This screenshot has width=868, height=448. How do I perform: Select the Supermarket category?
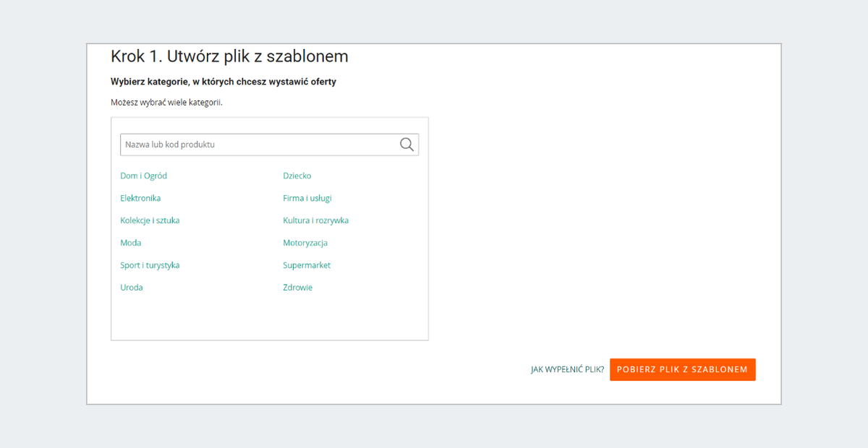pyautogui.click(x=307, y=265)
